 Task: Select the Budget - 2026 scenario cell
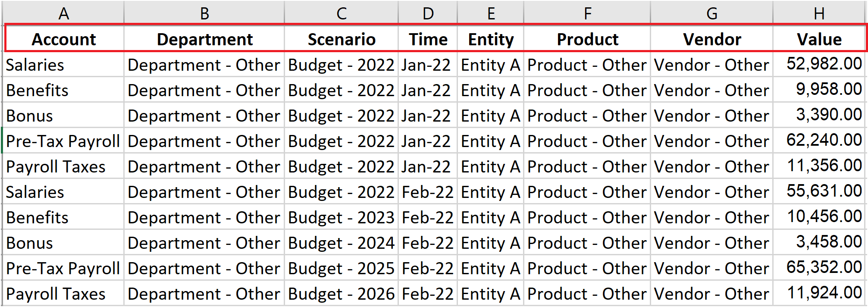tap(342, 293)
